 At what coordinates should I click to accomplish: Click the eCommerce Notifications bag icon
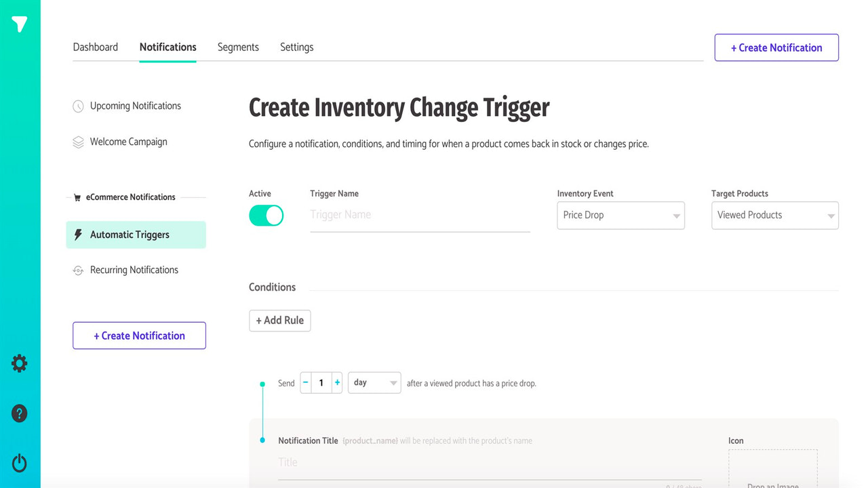[x=77, y=197]
